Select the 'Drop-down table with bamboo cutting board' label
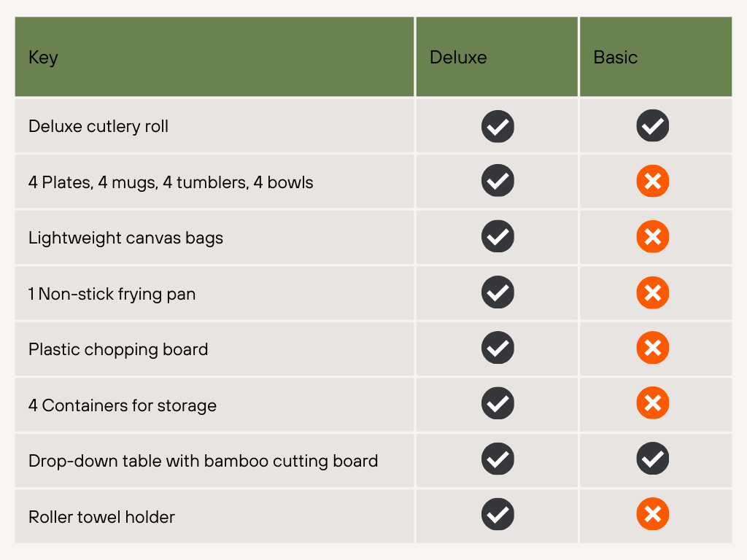Image resolution: width=747 pixels, height=560 pixels. (x=203, y=461)
